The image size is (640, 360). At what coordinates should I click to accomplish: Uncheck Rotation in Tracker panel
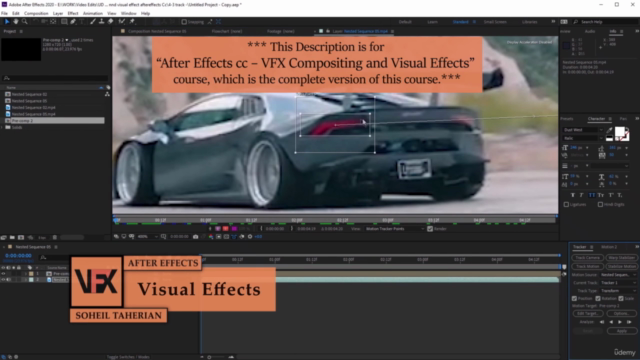pos(598,299)
